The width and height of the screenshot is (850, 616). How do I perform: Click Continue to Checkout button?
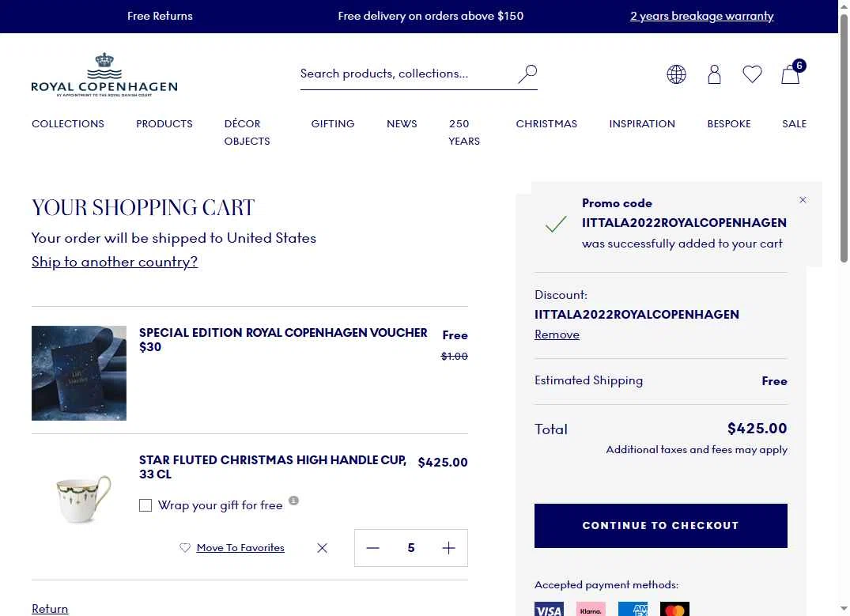(661, 525)
